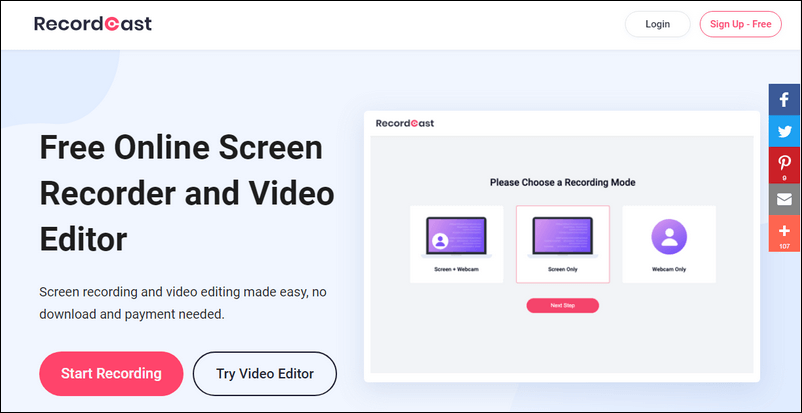The width and height of the screenshot is (802, 413).
Task: Click the 'Please Choose a Recording Mode' title
Action: click(562, 183)
